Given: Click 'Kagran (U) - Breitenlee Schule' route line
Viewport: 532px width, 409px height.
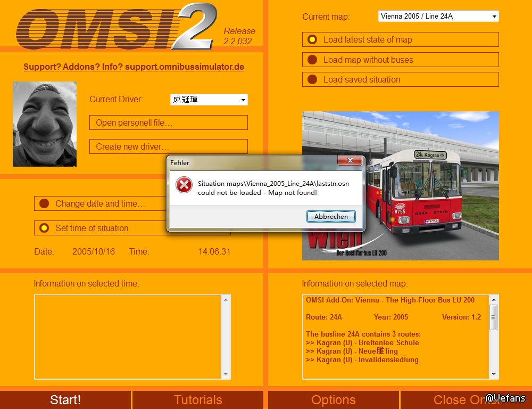Looking at the screenshot, I should [x=362, y=342].
